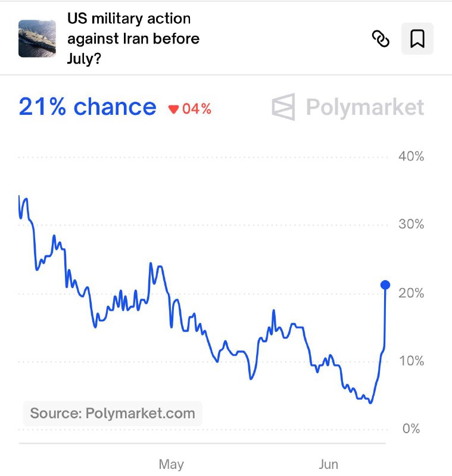Open the aircraft carrier market thumbnail
Screen dimensions: 452x476
(x=37, y=39)
